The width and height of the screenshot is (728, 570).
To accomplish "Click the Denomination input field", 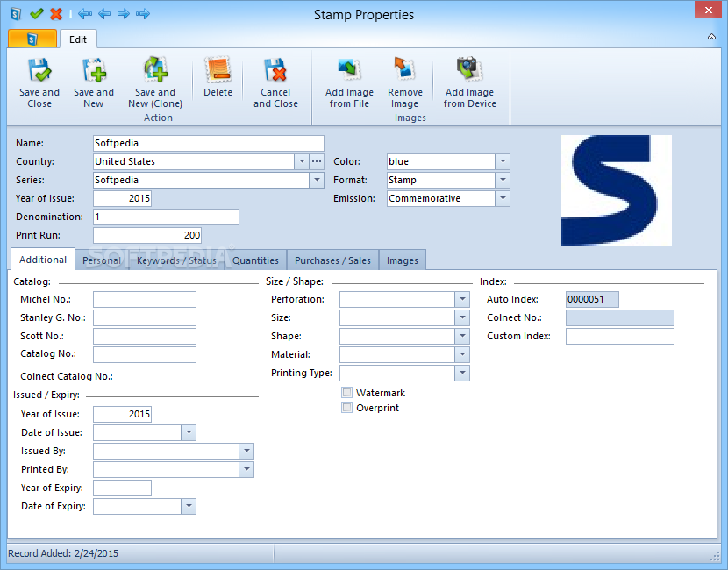I will tap(167, 217).
